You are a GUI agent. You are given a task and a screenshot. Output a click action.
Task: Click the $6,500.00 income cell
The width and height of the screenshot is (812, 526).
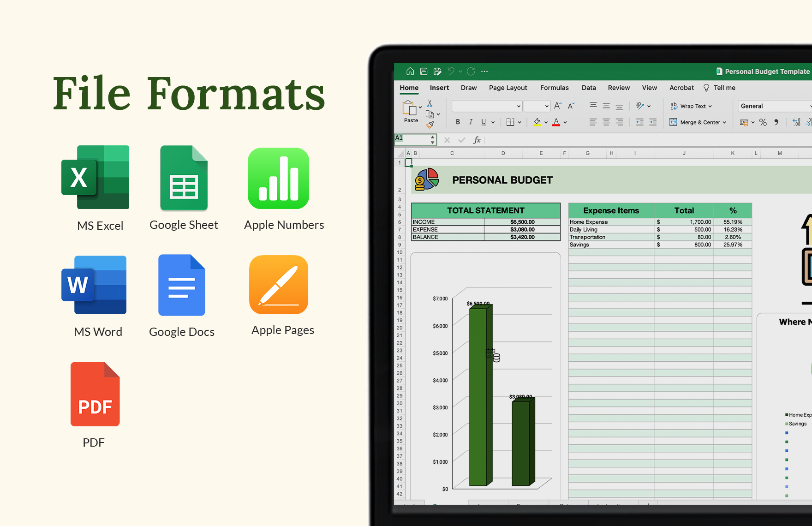[x=522, y=222]
